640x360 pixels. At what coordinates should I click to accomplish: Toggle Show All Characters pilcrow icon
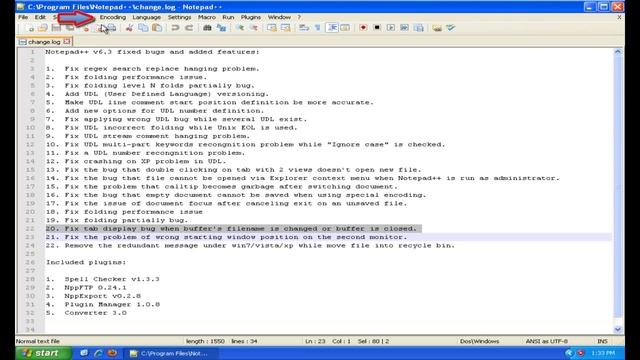[318, 28]
